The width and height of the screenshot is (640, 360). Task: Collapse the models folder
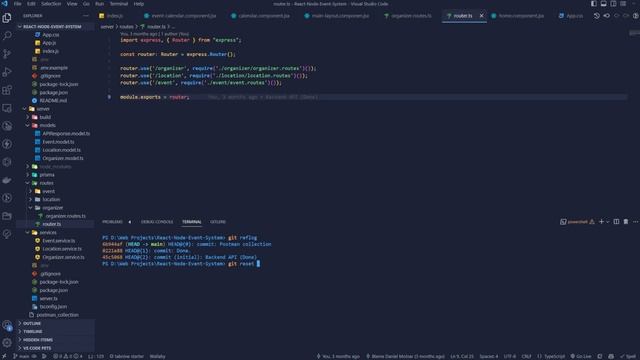tap(55, 125)
